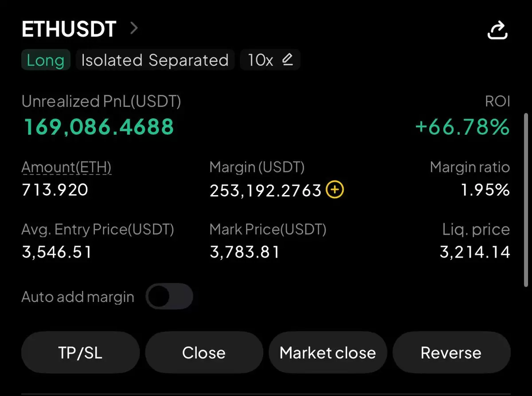This screenshot has height=396, width=532.
Task: Tap the underlined Amount(ETH) label
Action: point(66,167)
